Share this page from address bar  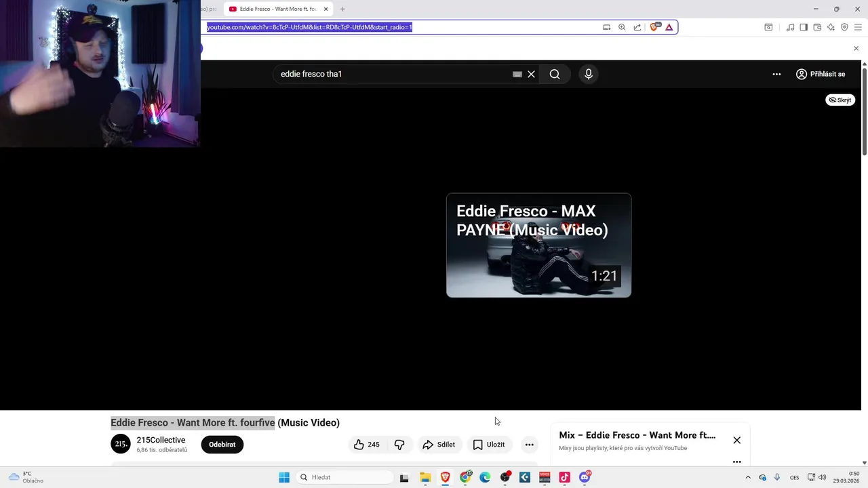(x=637, y=27)
